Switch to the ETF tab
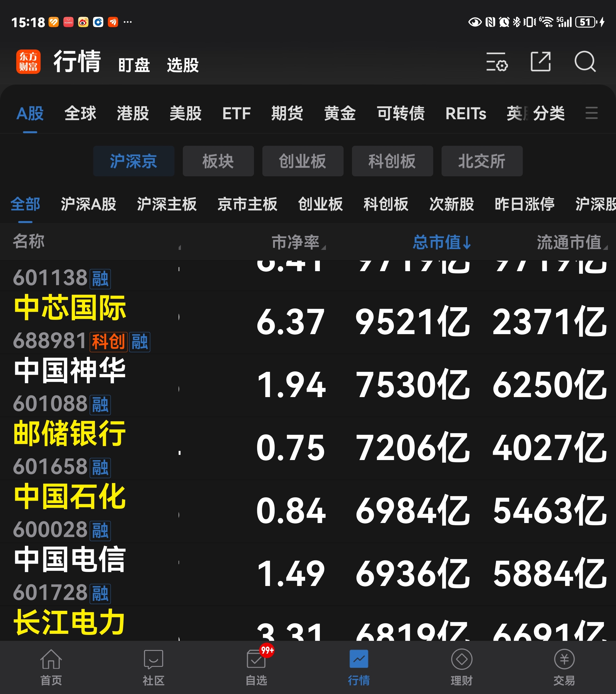The width and height of the screenshot is (616, 694). pyautogui.click(x=237, y=113)
